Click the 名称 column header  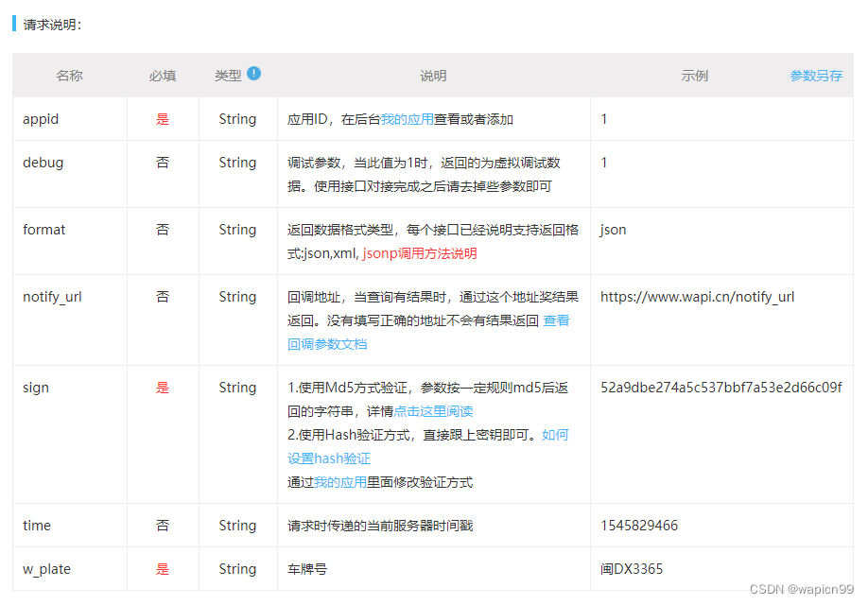[69, 76]
